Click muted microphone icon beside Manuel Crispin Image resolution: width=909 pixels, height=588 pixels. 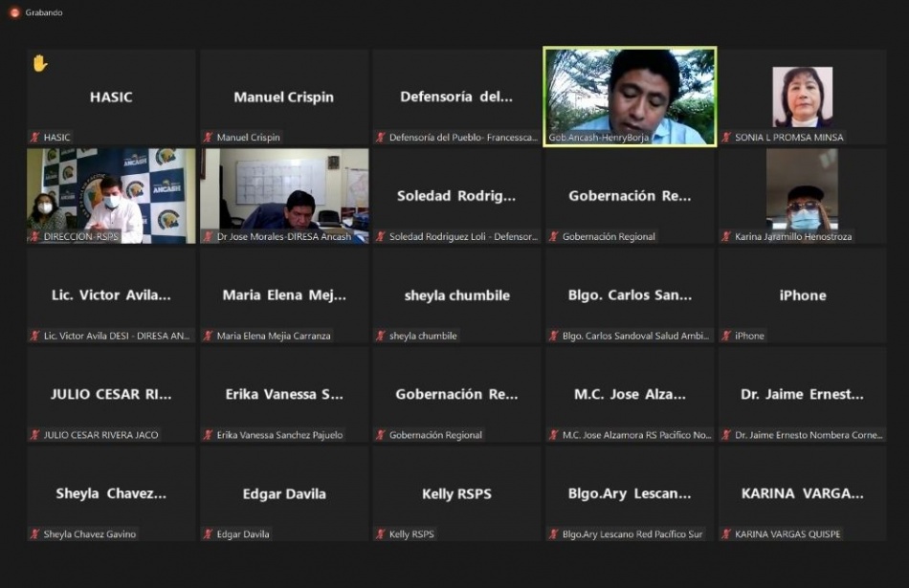click(208, 138)
